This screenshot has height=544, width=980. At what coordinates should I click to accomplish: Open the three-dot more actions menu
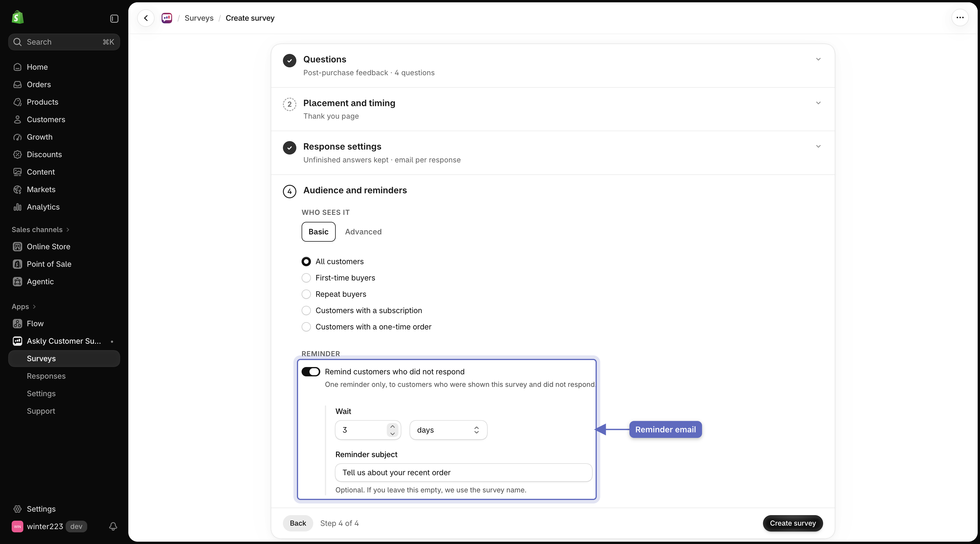click(x=960, y=17)
